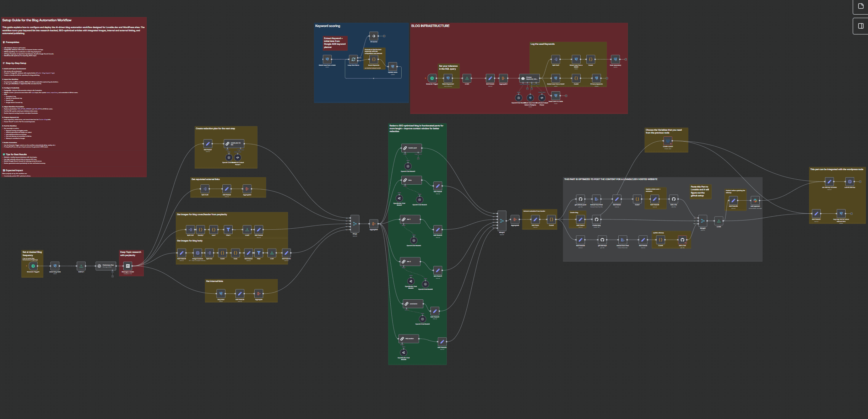Click the 'BLOG INFRASTRUCTURE' sticky note title

tap(430, 26)
